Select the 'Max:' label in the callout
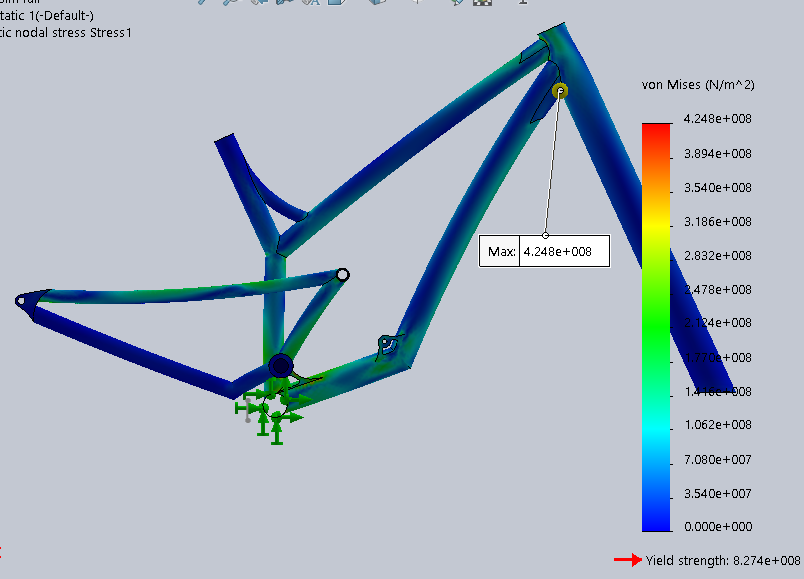This screenshot has height=579, width=804. (501, 252)
